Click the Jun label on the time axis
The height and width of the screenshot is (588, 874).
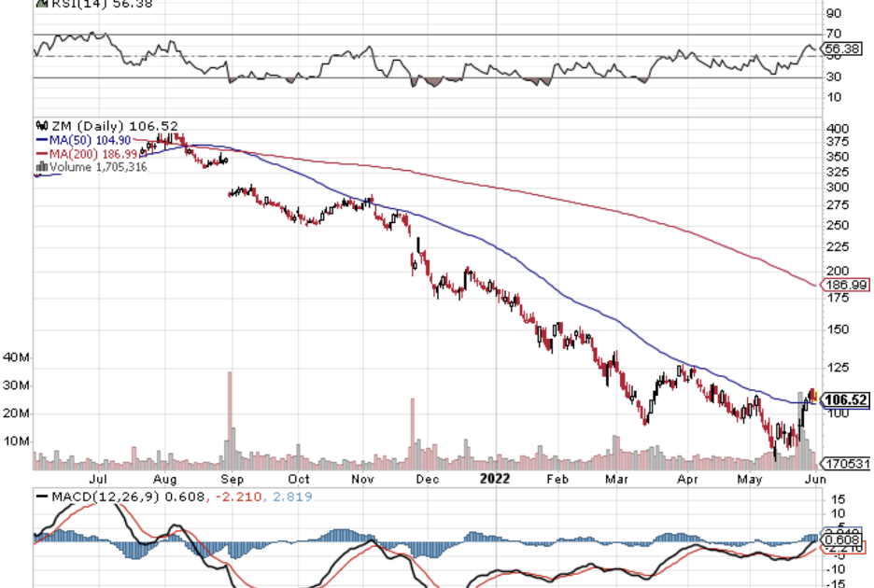tap(814, 479)
